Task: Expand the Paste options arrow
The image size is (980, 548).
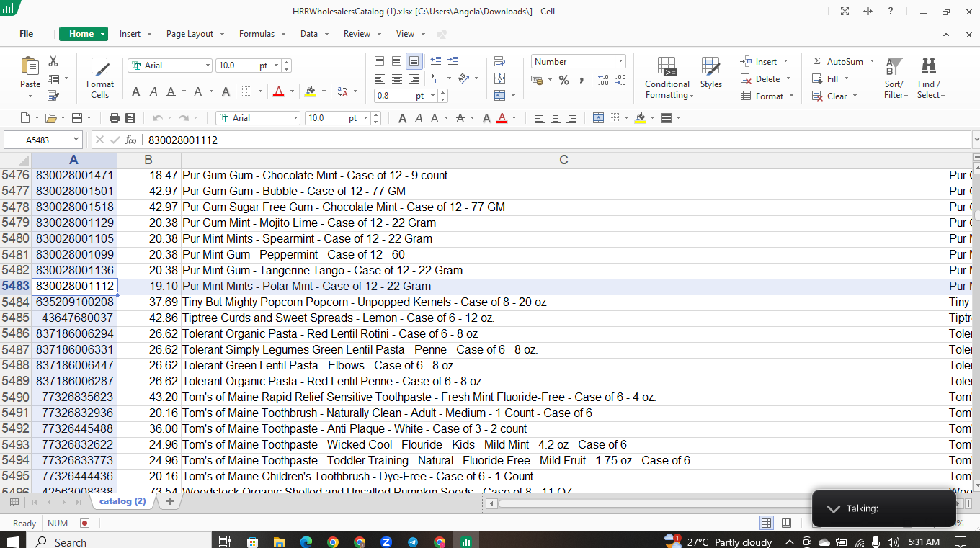Action: pyautogui.click(x=30, y=94)
